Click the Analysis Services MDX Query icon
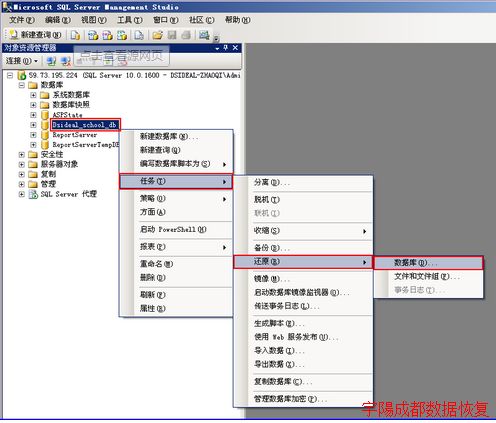Screen dimensions: 496x423 [x=93, y=35]
